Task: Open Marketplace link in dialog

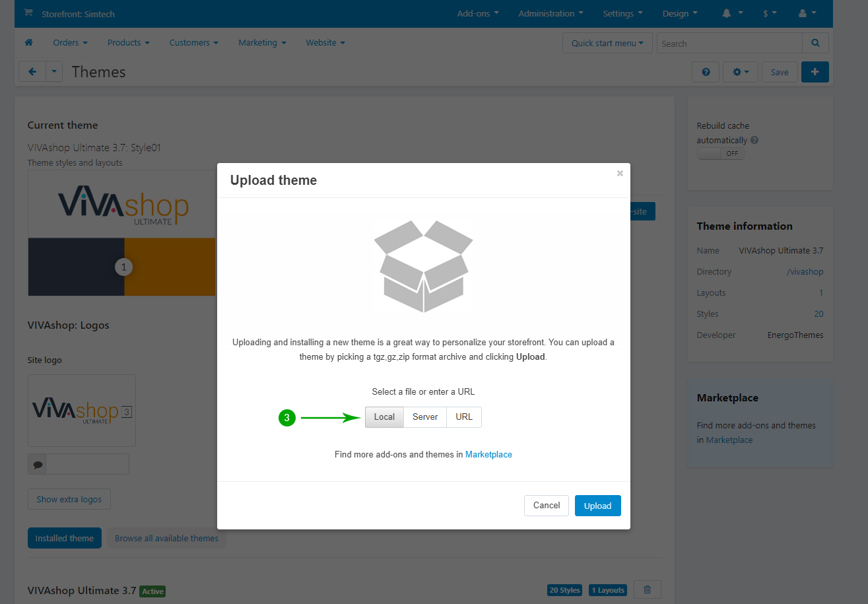Action: (488, 455)
